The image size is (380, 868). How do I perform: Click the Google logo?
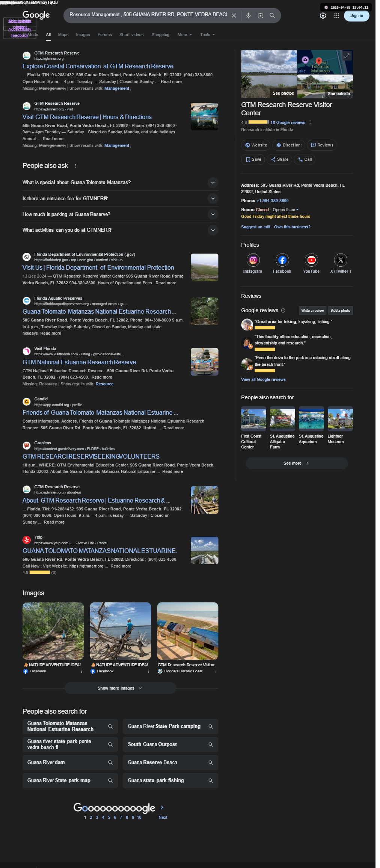click(36, 15)
